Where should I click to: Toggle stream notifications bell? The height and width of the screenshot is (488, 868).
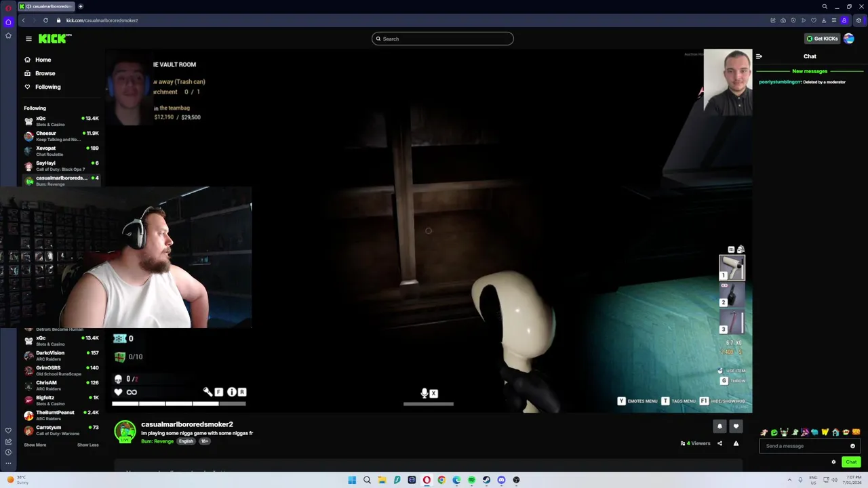(x=719, y=426)
